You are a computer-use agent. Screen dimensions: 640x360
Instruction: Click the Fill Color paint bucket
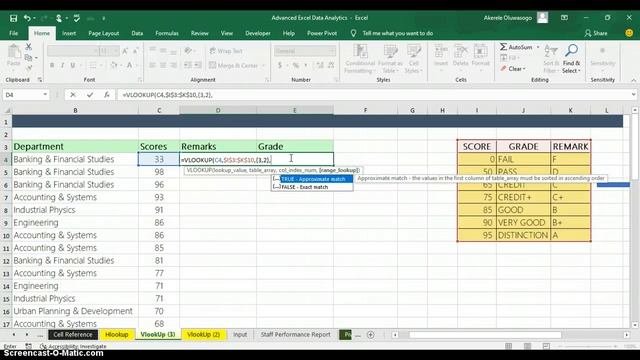pyautogui.click(x=114, y=65)
